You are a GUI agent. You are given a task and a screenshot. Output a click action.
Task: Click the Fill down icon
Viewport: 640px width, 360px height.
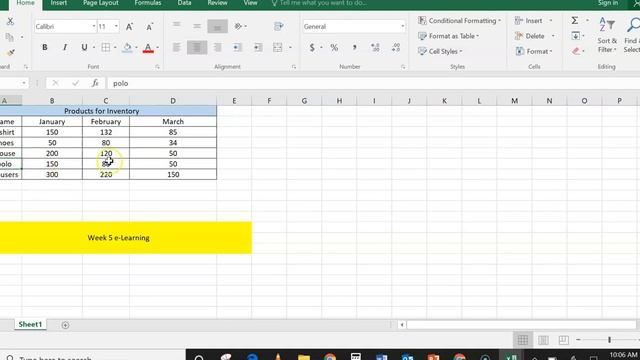[x=576, y=36]
